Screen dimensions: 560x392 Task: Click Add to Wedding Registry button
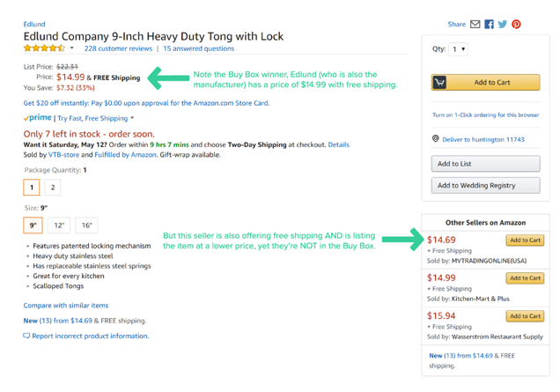coord(485,185)
